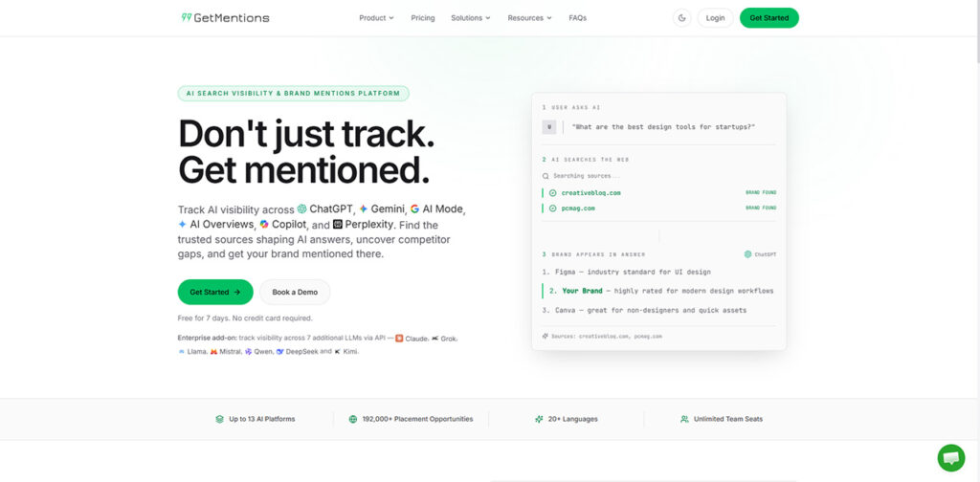Click the Perplexity logo icon
This screenshot has width=980, height=482.
point(338,224)
